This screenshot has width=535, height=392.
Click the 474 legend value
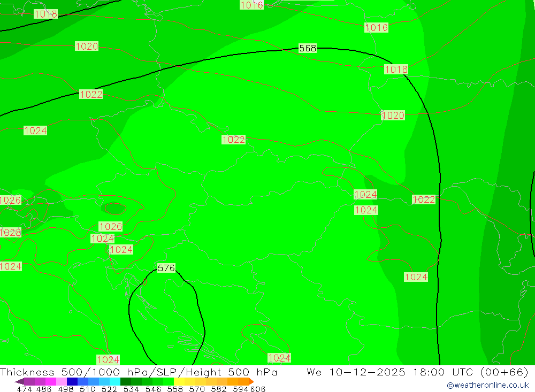pyautogui.click(x=24, y=389)
